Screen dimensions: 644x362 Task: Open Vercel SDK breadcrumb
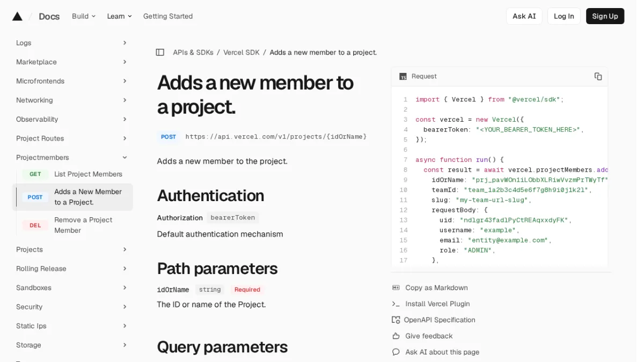(x=241, y=52)
